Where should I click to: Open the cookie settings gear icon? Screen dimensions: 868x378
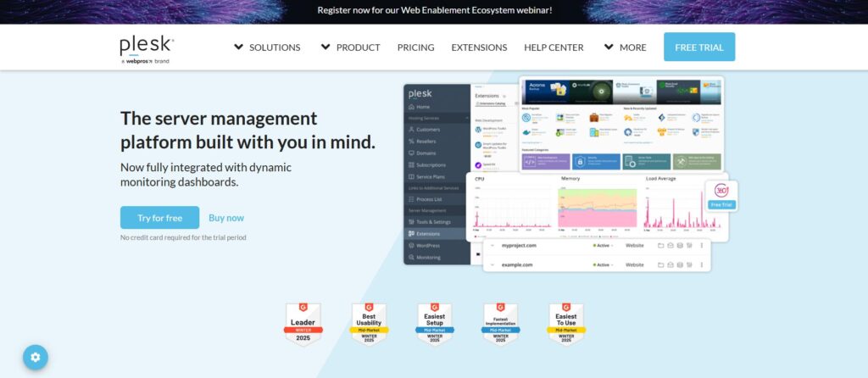[36, 357]
